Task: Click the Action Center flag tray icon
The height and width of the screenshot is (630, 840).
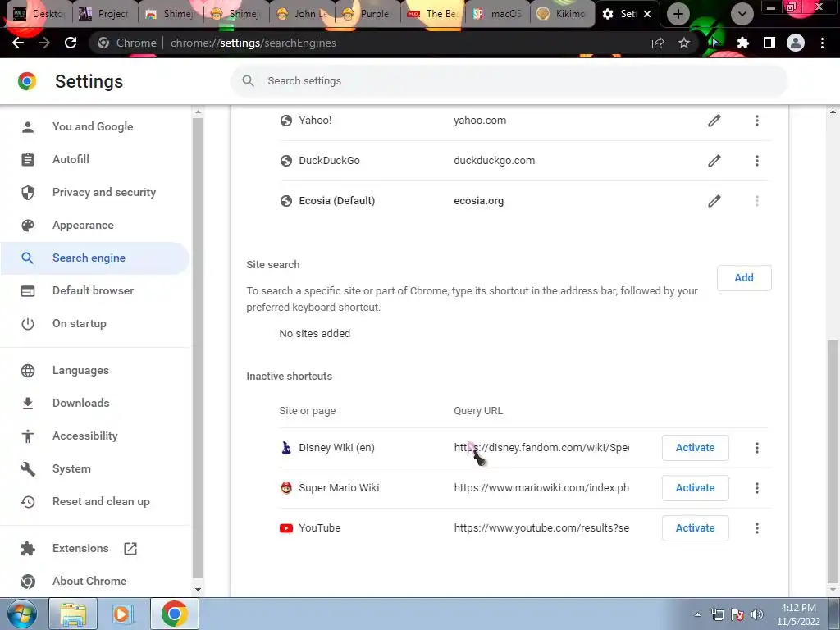Action: click(737, 614)
